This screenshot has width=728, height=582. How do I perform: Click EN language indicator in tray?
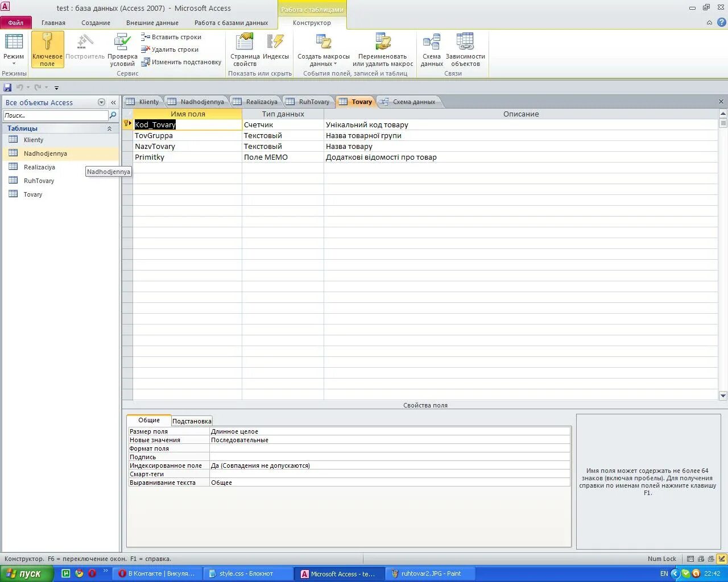[x=664, y=573]
